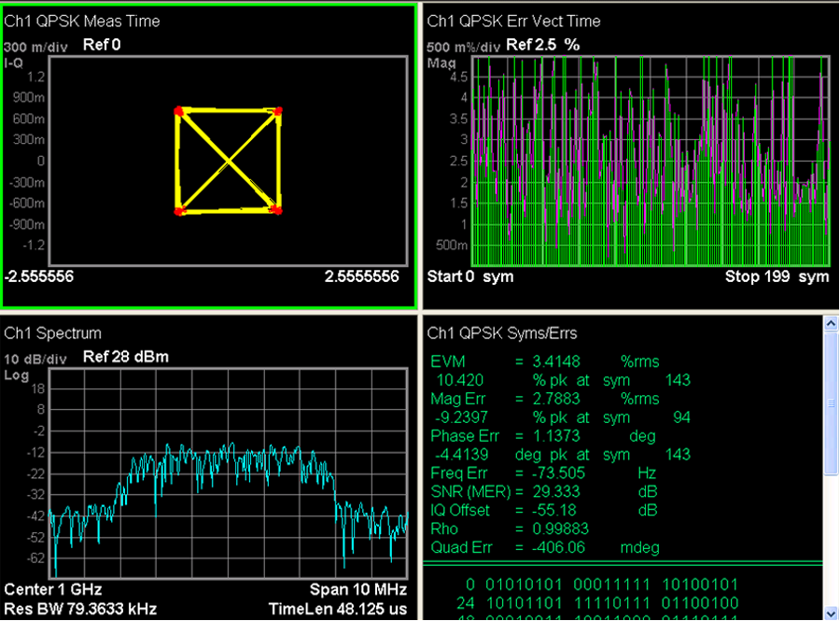Click the upper-left red constellation point

(179, 111)
